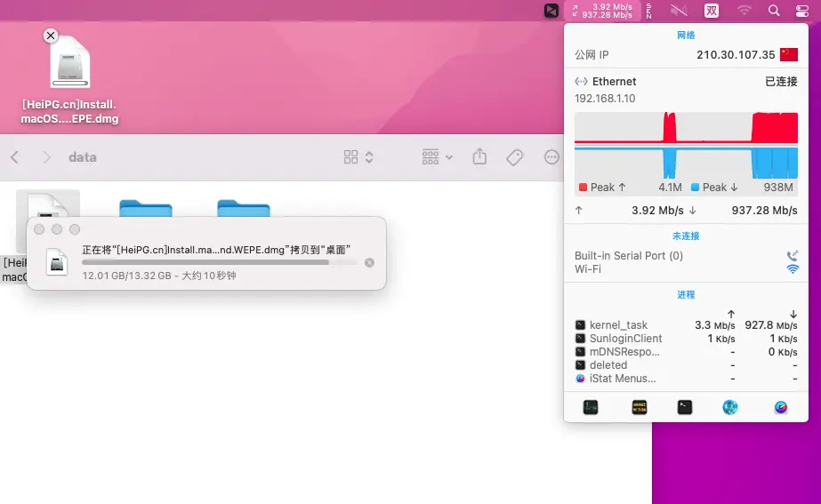Screen dimensions: 821x504
Task: Switch Finder icon view mode
Action: (x=350, y=157)
